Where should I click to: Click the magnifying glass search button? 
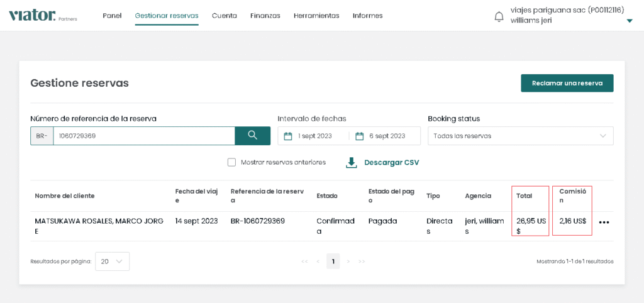pos(253,136)
